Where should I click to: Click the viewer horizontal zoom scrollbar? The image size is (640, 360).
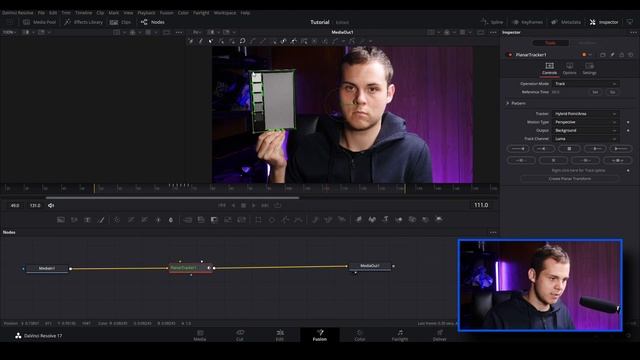172,198
